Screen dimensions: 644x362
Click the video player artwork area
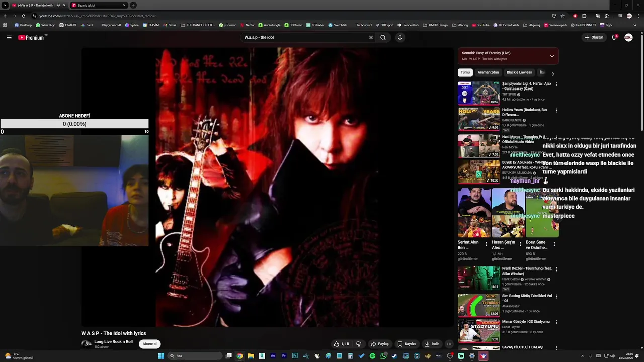point(267,187)
